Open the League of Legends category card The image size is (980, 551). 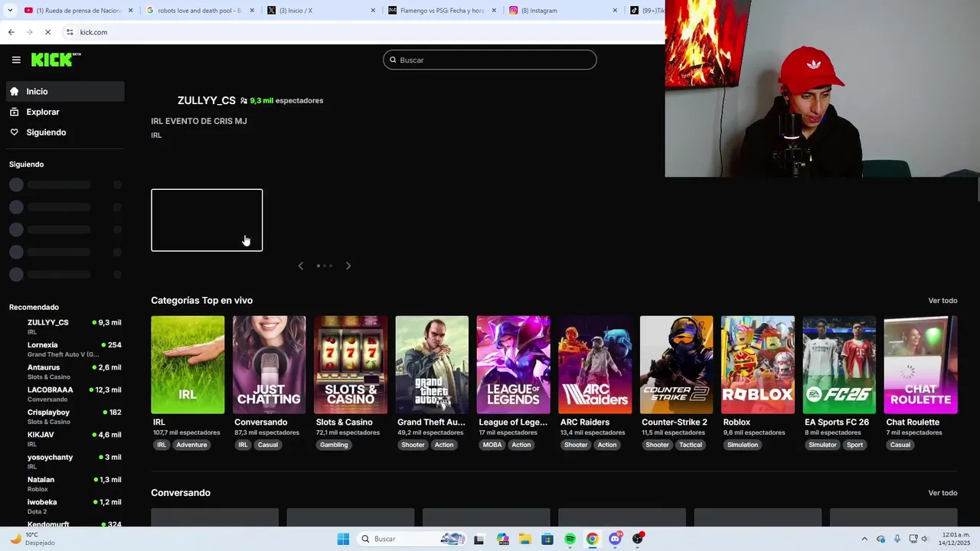point(513,365)
